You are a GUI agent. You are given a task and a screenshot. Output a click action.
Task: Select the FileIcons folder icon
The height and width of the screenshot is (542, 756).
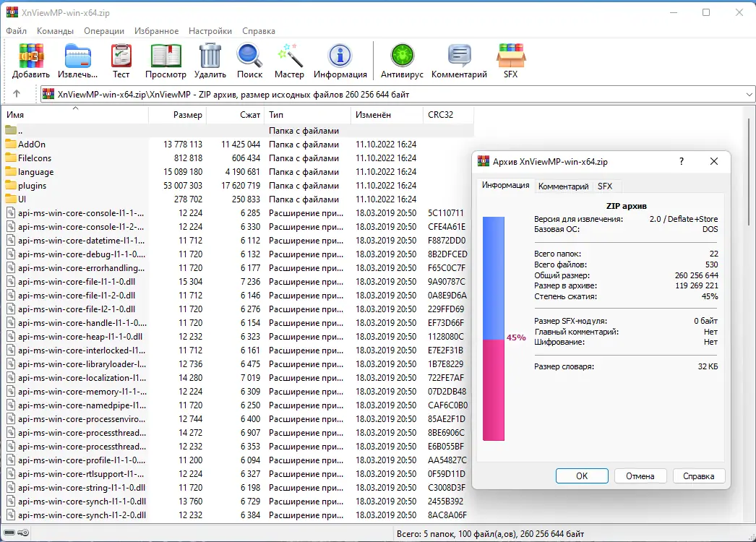pos(11,158)
